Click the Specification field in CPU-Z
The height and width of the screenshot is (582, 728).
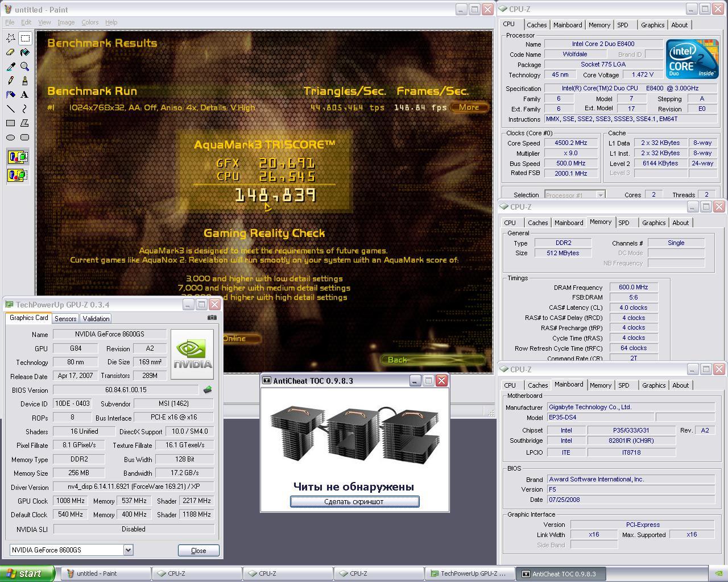tap(631, 88)
